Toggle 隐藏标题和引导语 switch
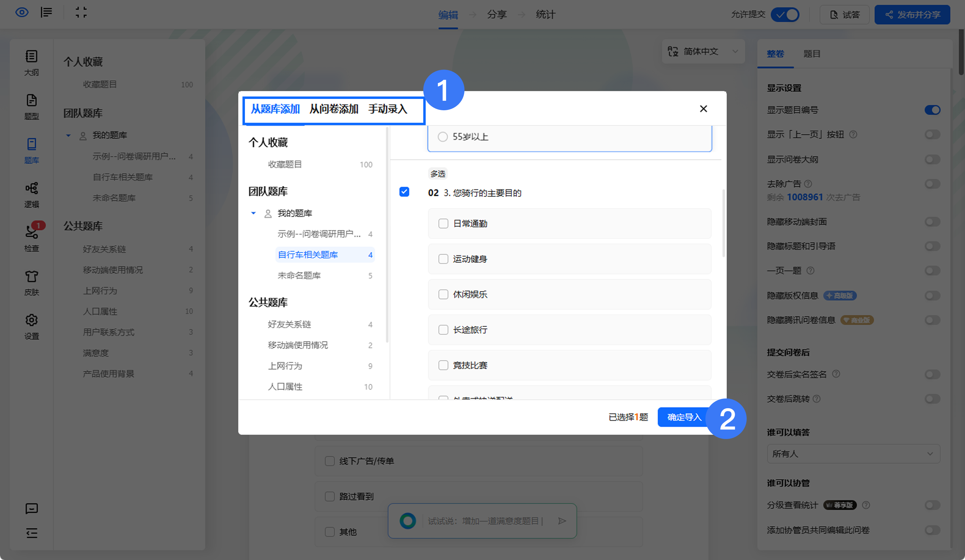 932,246
